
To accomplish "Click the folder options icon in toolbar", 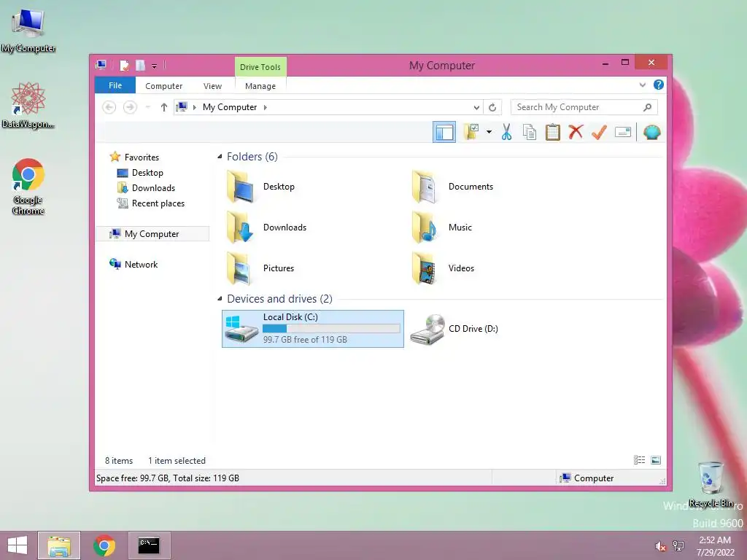I will click(471, 132).
